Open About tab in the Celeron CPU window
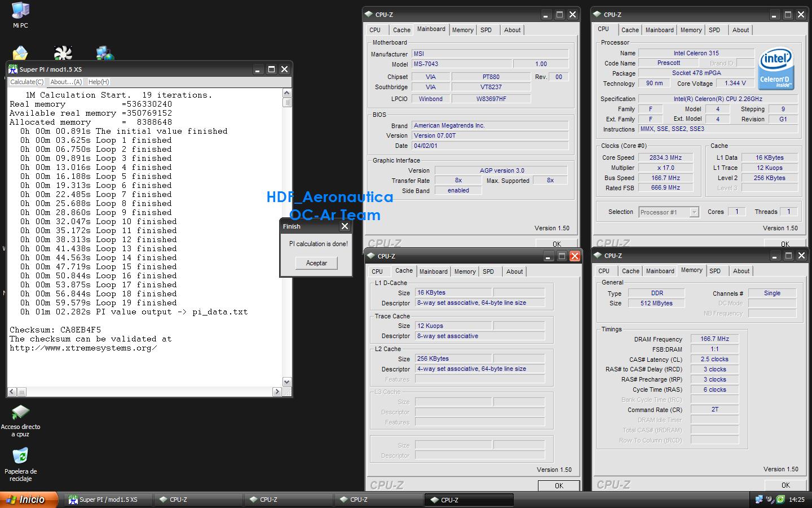 pos(740,30)
